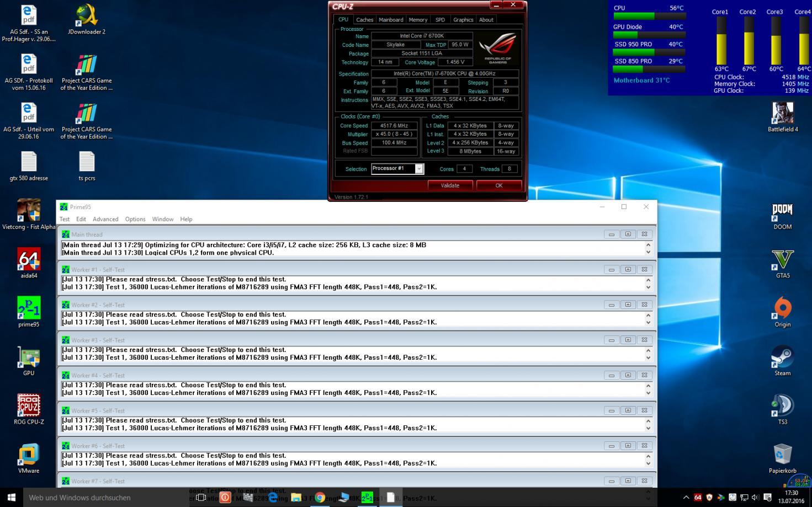Screen dimensions: 812x507
Task: Open Microsoft Edge from the taskbar
Action: click(x=273, y=497)
